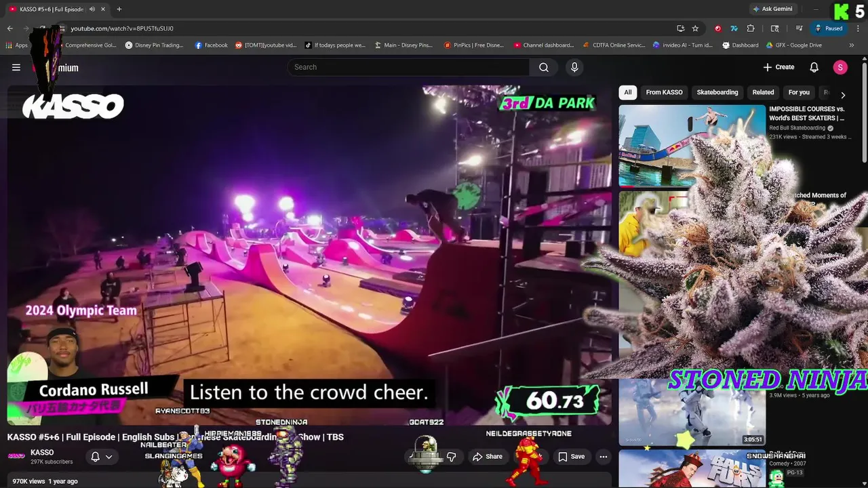This screenshot has height=488, width=868.
Task: Open the Dashboard bookmark
Action: tap(740, 45)
